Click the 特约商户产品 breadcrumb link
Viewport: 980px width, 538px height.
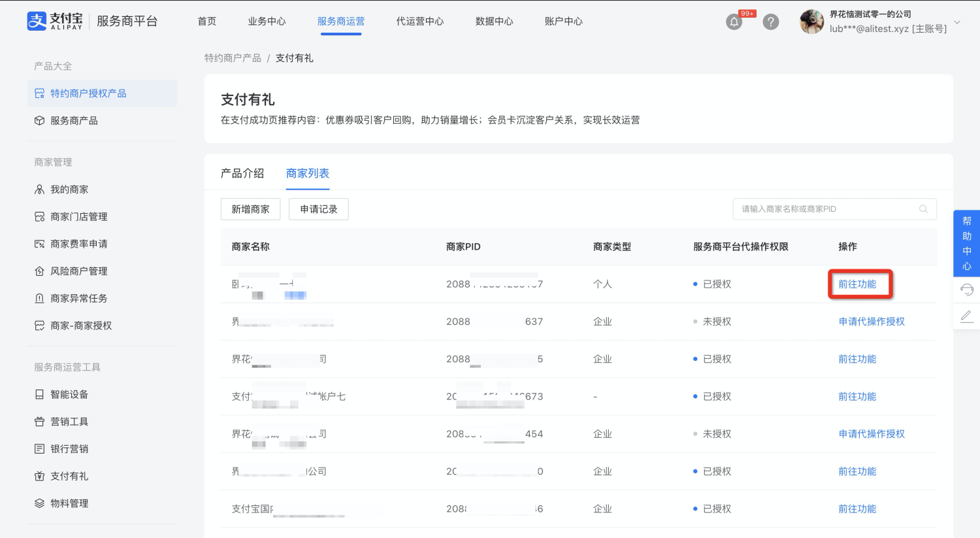click(233, 58)
